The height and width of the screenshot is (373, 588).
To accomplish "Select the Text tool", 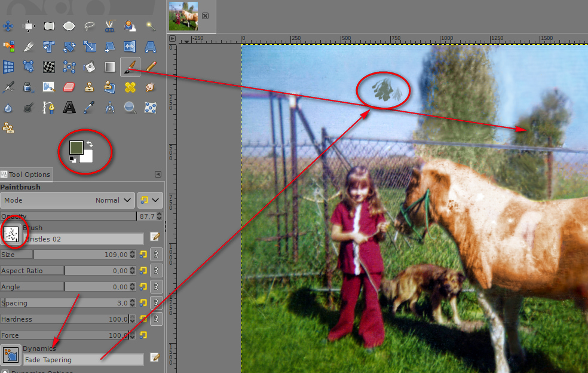I will [x=69, y=108].
